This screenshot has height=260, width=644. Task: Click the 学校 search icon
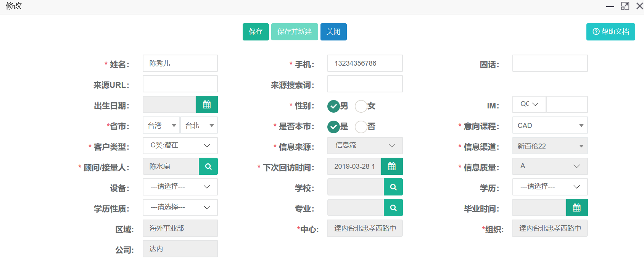coord(393,187)
